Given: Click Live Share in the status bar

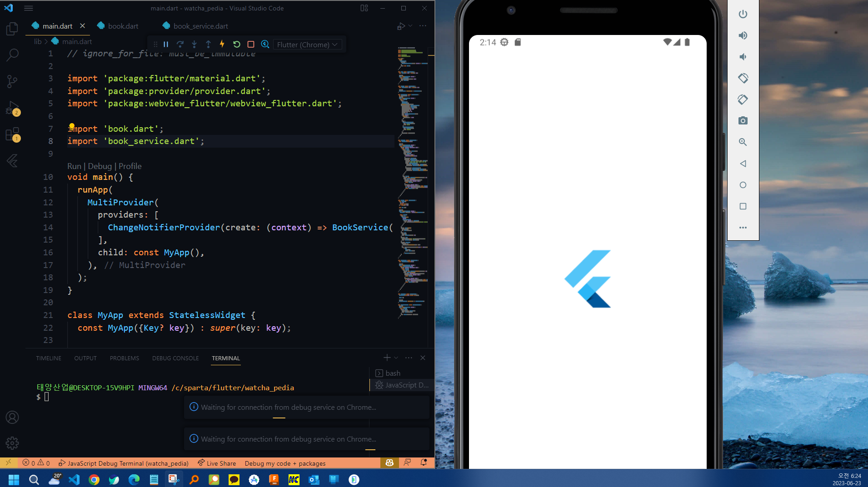Looking at the screenshot, I should pos(217,463).
